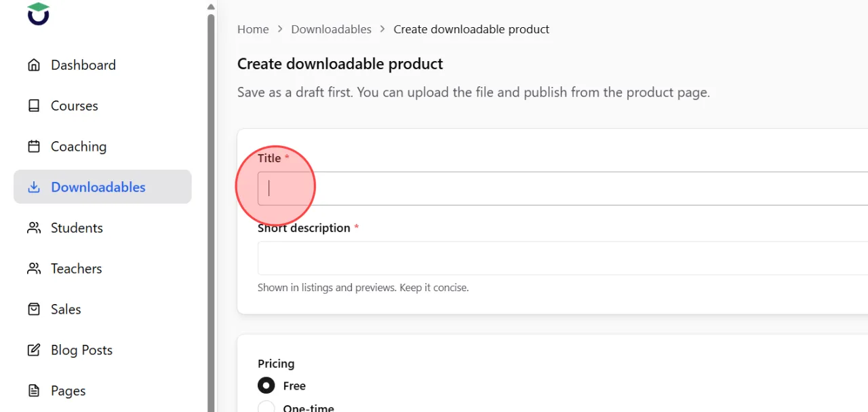Viewport: 868px width, 412px height.
Task: Click the Sales shopping bag icon
Action: (x=34, y=310)
